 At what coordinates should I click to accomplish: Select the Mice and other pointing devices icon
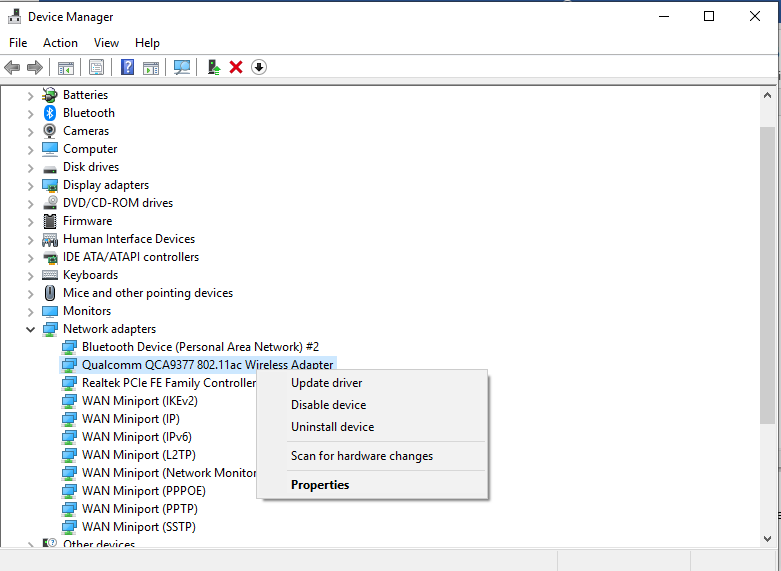[x=50, y=293]
